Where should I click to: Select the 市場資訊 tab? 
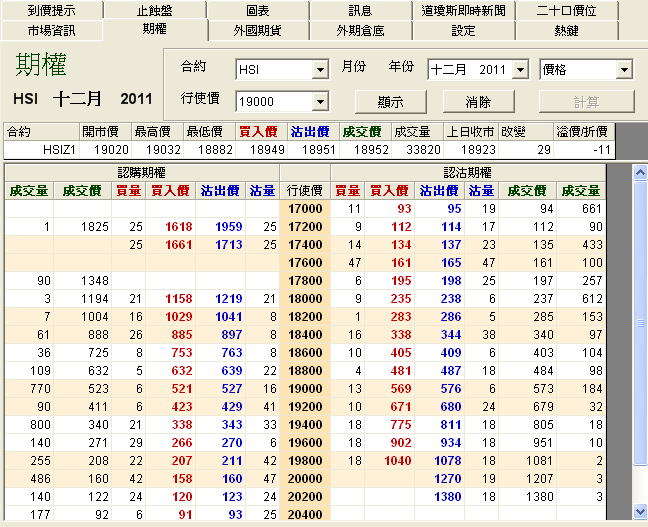(51, 30)
